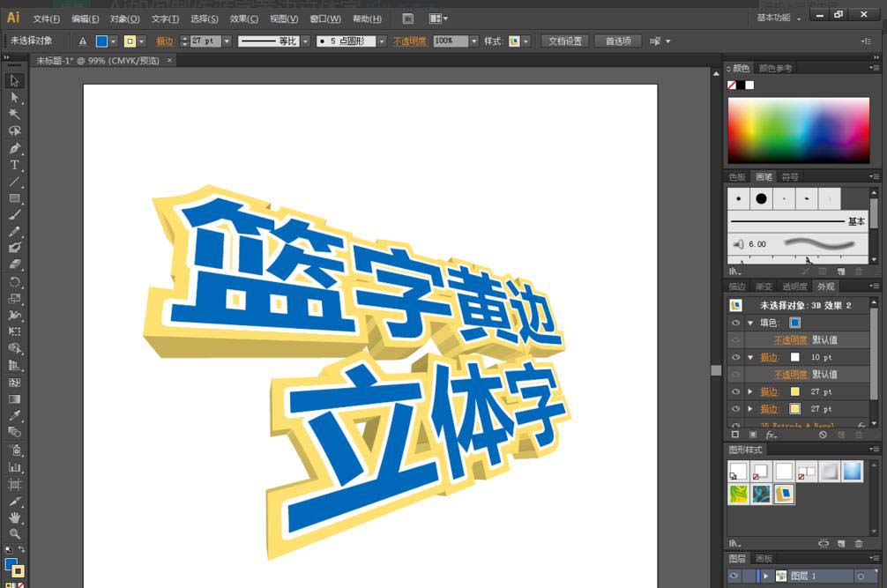Hide the 填色 fill attribute via eye icon
This screenshot has width=887, height=588.
tap(735, 323)
